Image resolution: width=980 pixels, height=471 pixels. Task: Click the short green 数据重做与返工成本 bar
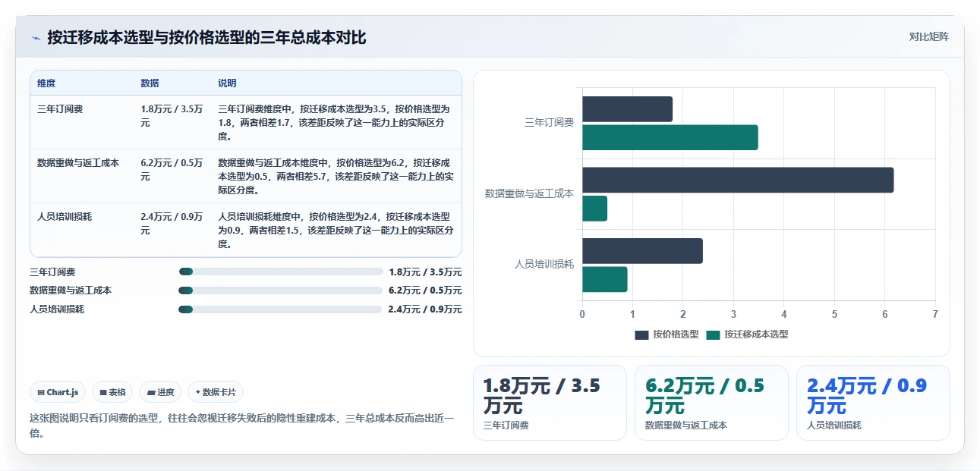pos(594,209)
